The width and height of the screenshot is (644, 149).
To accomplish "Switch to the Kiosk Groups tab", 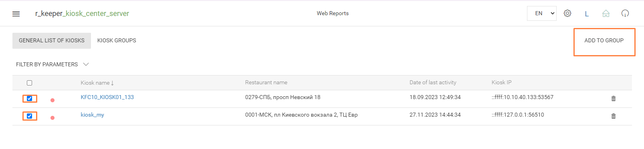I will tap(117, 40).
